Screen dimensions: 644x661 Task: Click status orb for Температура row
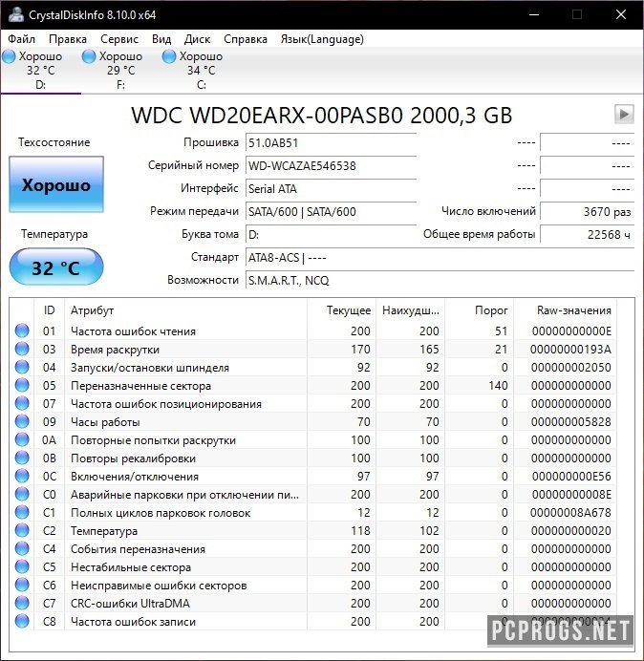pyautogui.click(x=22, y=530)
